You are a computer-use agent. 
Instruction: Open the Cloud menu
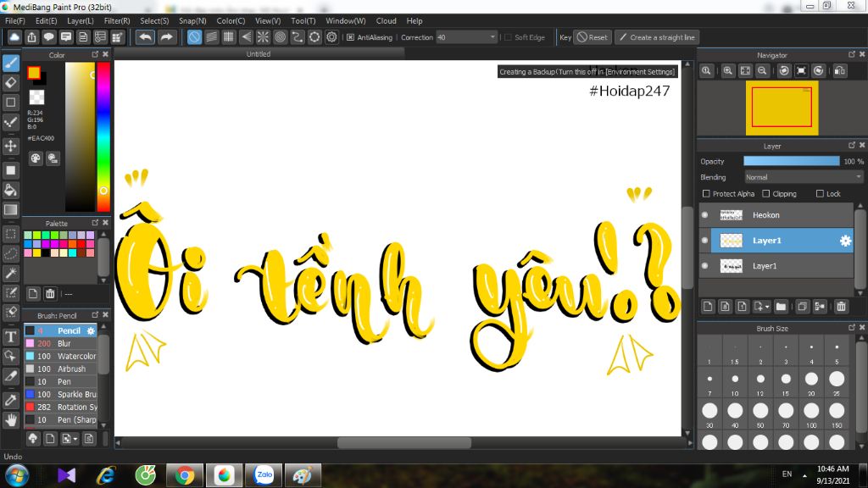tap(386, 20)
